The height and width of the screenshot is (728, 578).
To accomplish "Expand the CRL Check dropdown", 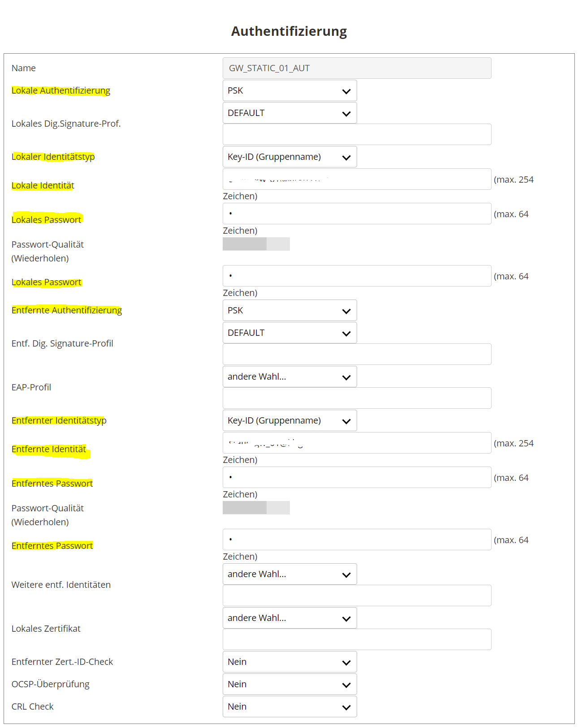I will point(289,707).
